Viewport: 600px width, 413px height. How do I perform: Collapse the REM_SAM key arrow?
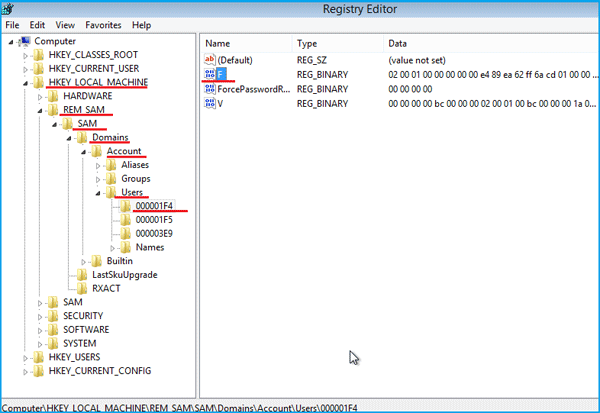(x=40, y=111)
